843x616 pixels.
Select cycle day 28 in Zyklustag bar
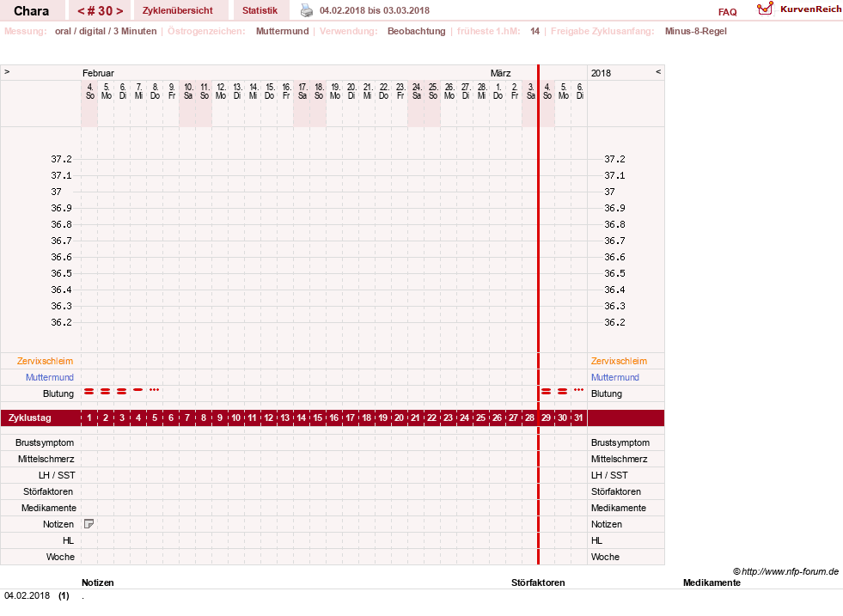point(529,418)
